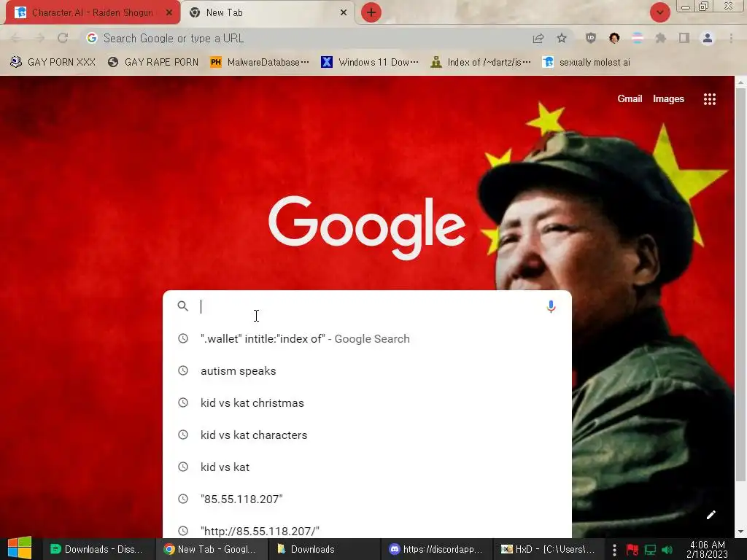Open the Google apps grid
Viewport: 747px width, 560px height.
[x=709, y=99]
